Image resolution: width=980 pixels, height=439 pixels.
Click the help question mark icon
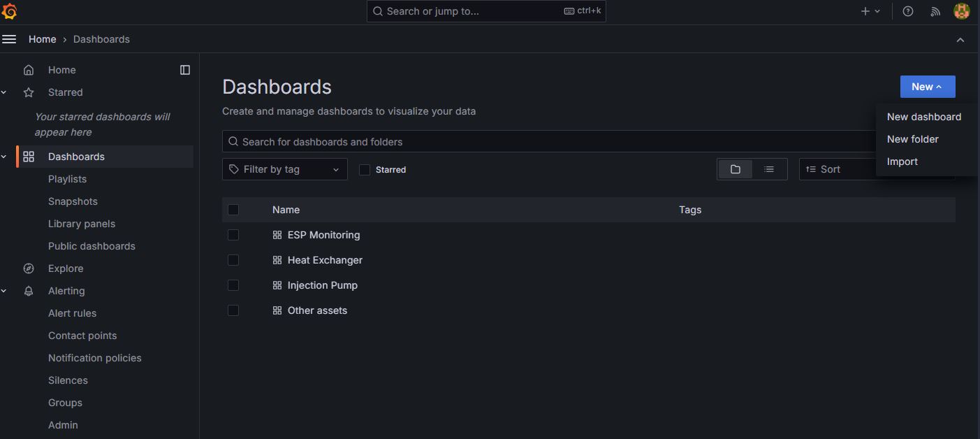[x=907, y=11]
